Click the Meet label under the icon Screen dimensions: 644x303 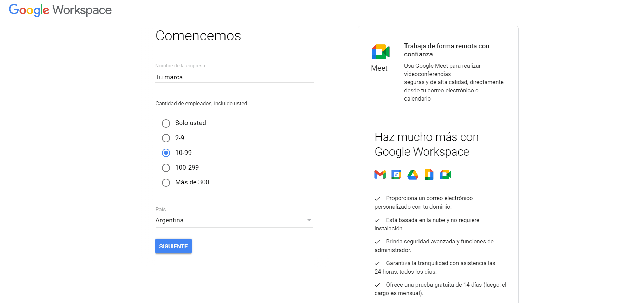click(x=379, y=68)
